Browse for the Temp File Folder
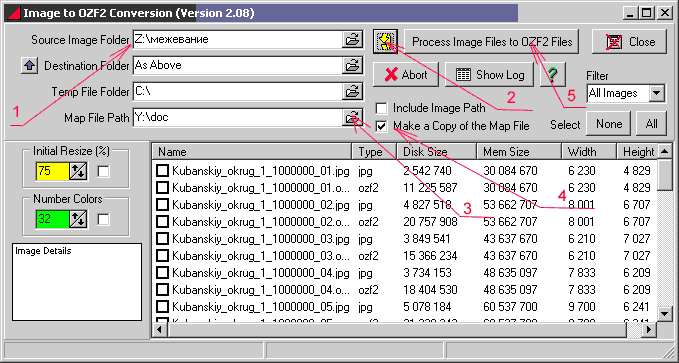Image resolution: width=679 pixels, height=363 pixels. (352, 91)
